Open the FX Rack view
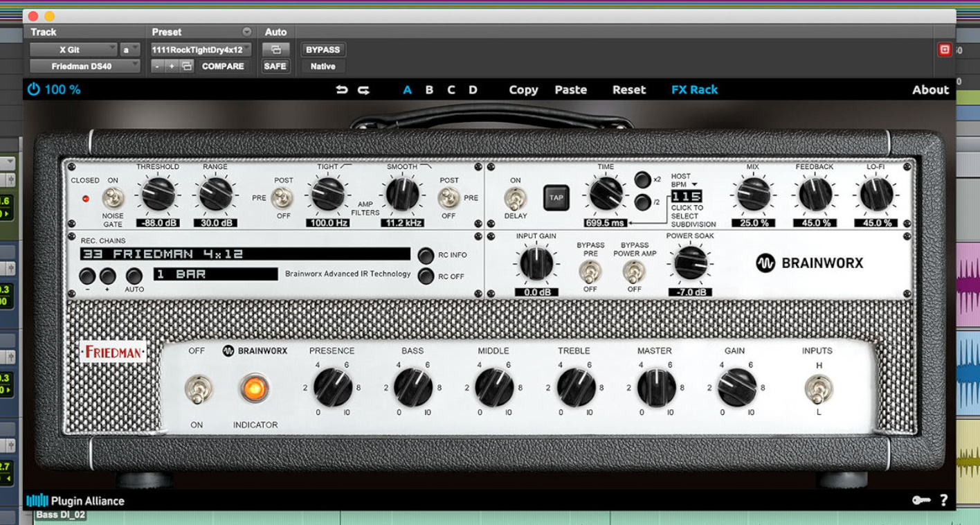 pyautogui.click(x=694, y=90)
